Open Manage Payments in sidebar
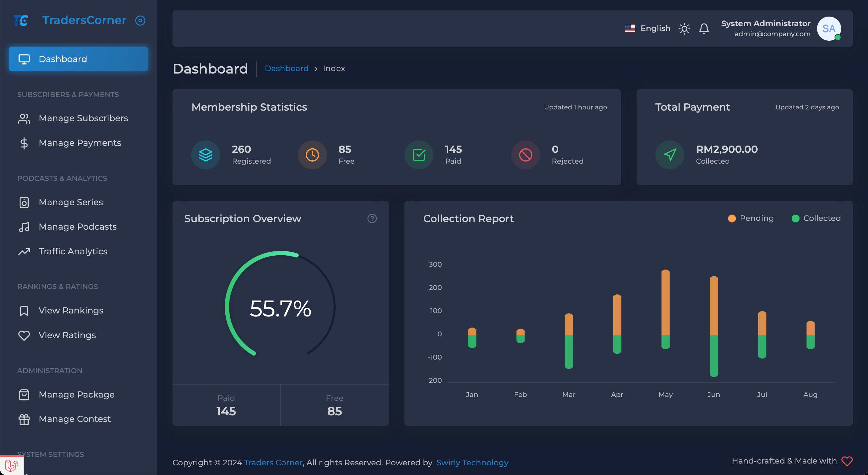This screenshot has width=868, height=475. click(80, 143)
